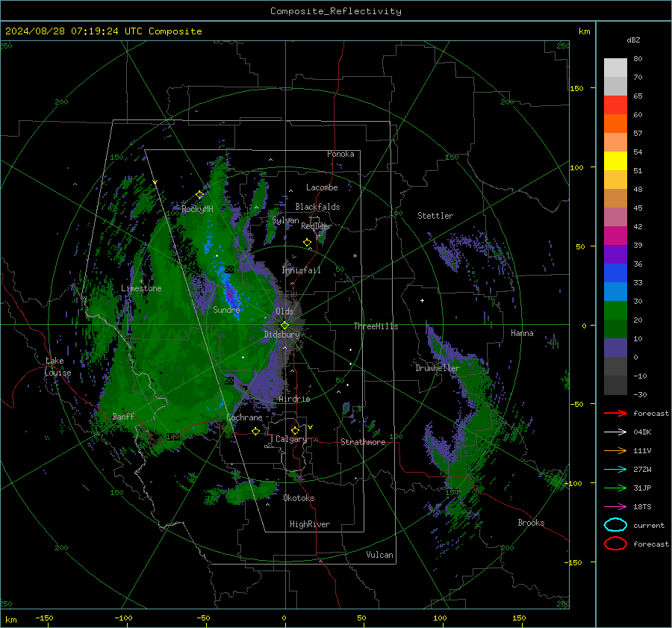Click the RockyMH label

point(197,209)
